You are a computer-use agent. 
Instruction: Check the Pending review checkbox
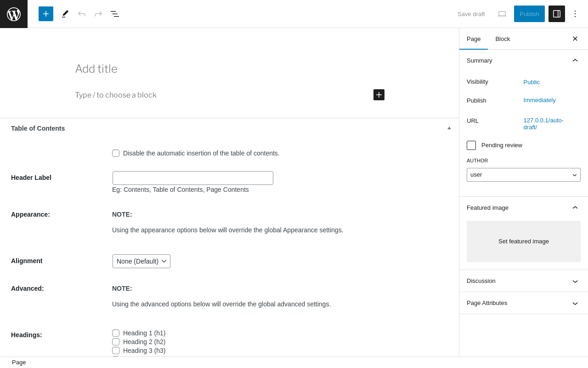point(471,145)
